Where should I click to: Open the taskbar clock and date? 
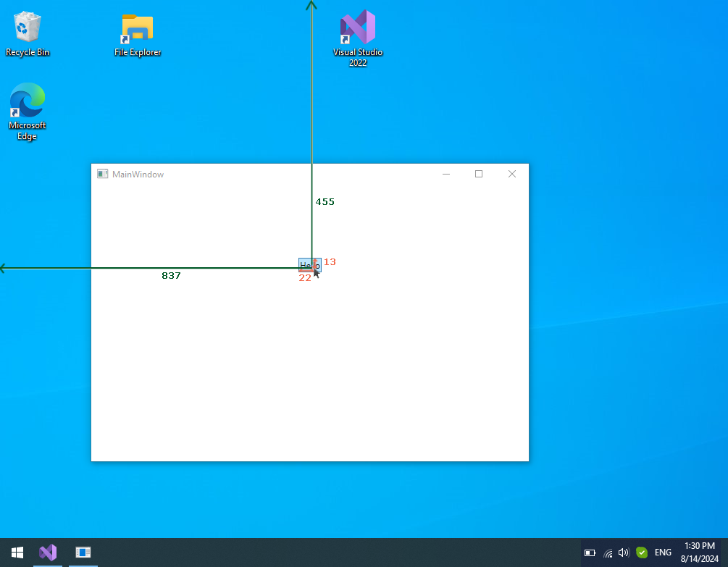pos(698,553)
